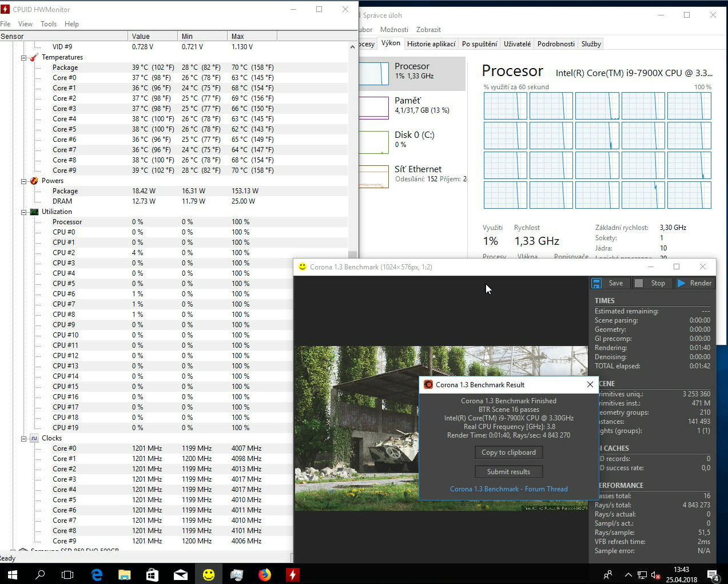
Task: Open Zobrazit menu in Task Manager
Action: coord(428,30)
